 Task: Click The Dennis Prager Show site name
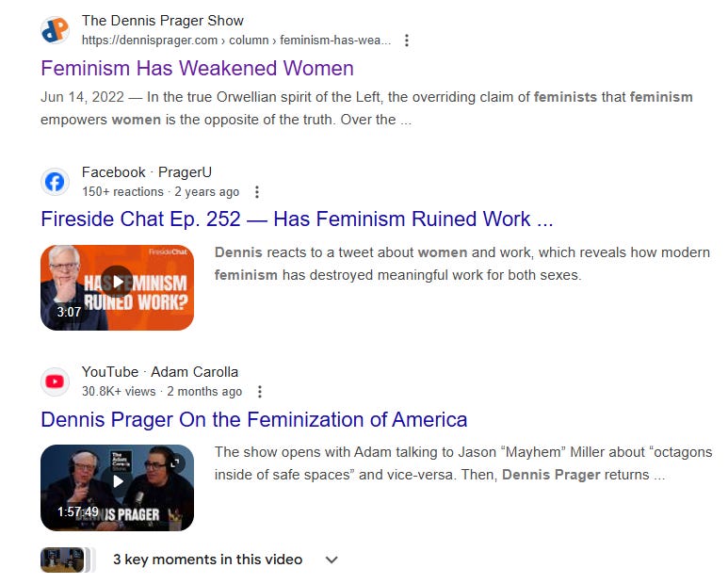(163, 21)
